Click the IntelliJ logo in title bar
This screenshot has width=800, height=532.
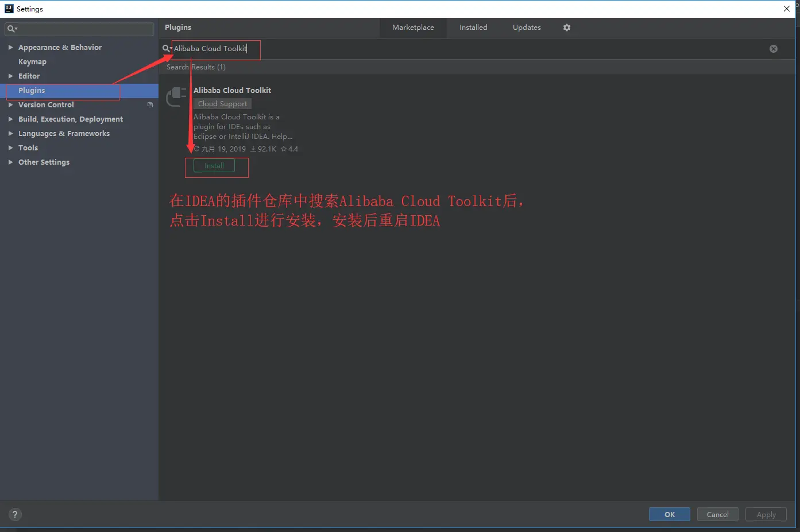9,9
